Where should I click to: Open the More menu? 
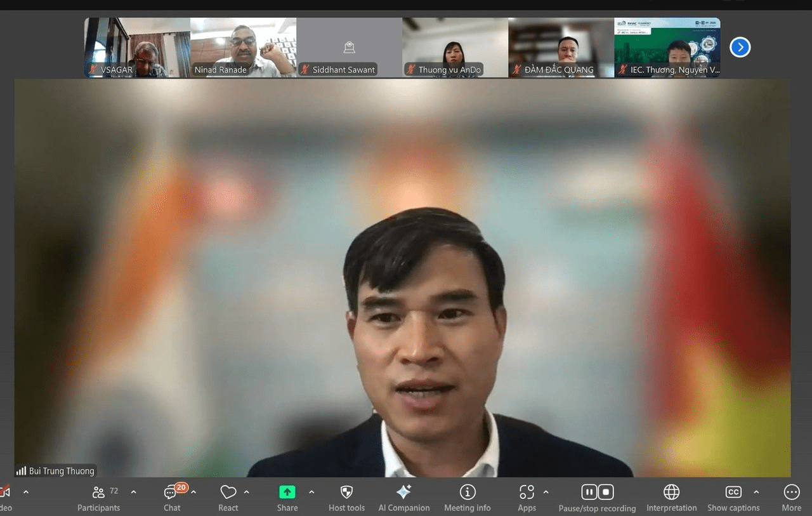point(791,493)
